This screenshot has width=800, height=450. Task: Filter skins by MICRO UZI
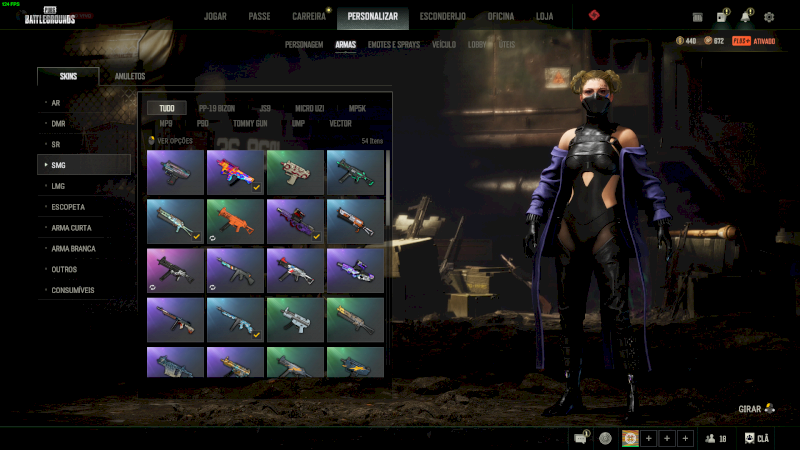tap(310, 108)
